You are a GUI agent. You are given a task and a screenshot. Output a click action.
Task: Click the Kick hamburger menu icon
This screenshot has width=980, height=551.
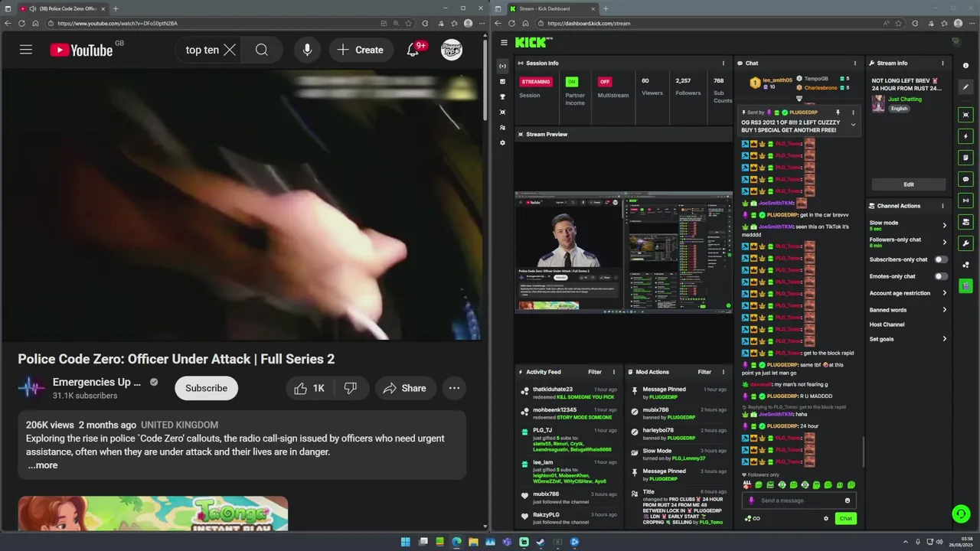coord(504,43)
